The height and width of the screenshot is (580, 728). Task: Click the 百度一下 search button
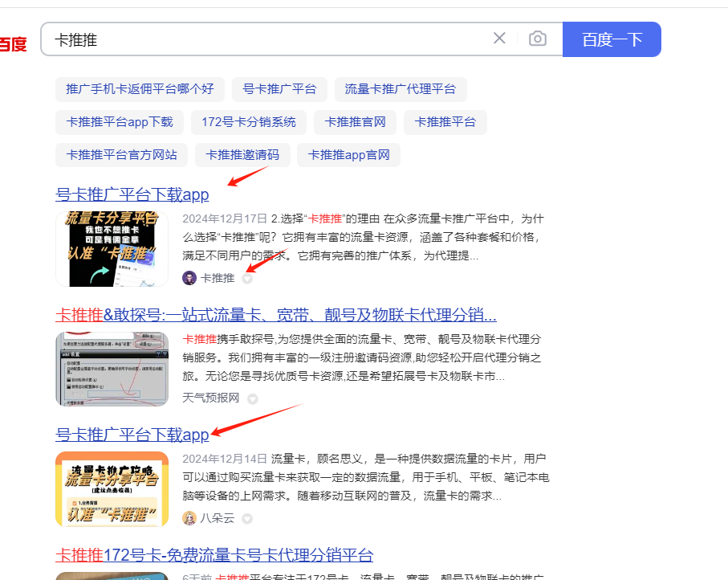click(612, 39)
